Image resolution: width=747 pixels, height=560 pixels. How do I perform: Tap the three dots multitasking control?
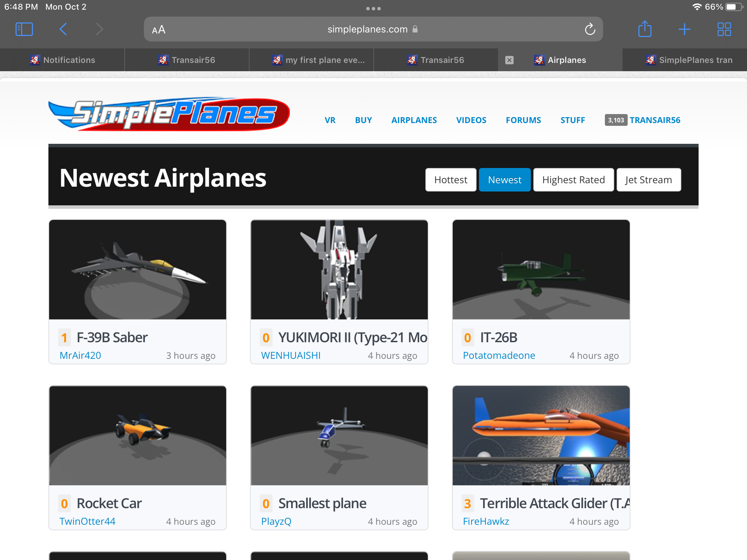coord(373,9)
